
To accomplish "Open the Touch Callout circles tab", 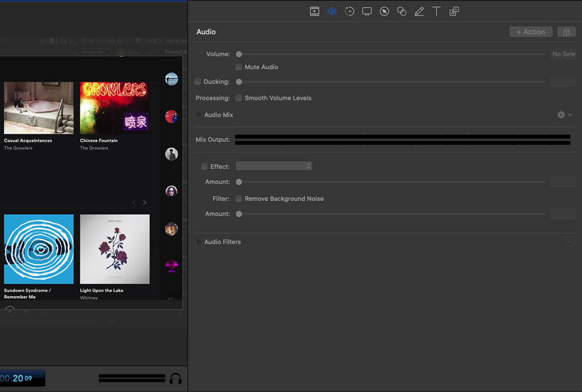I will pyautogui.click(x=402, y=11).
